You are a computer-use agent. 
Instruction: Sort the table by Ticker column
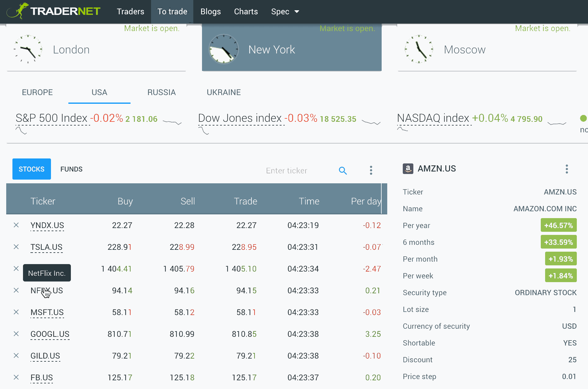pos(43,201)
